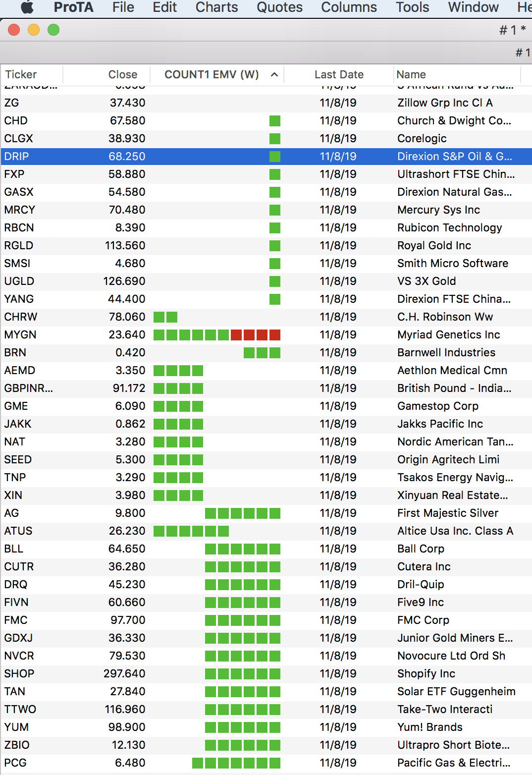Viewport: 532px width, 775px height.
Task: Select the MRCY ticker
Action: point(20,210)
